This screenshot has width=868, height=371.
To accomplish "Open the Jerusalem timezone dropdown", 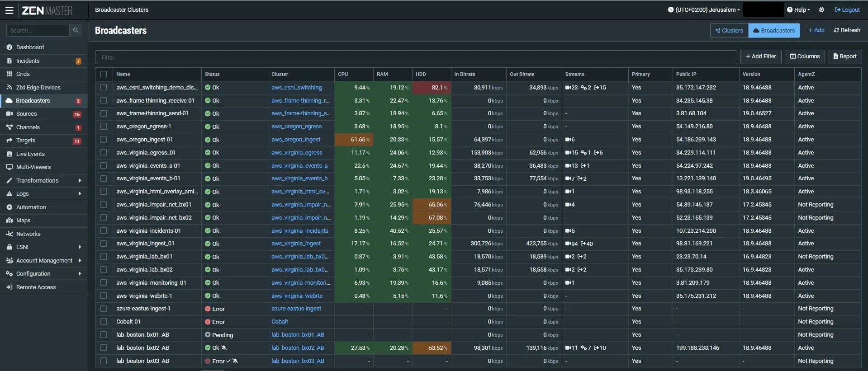I will click(x=704, y=10).
